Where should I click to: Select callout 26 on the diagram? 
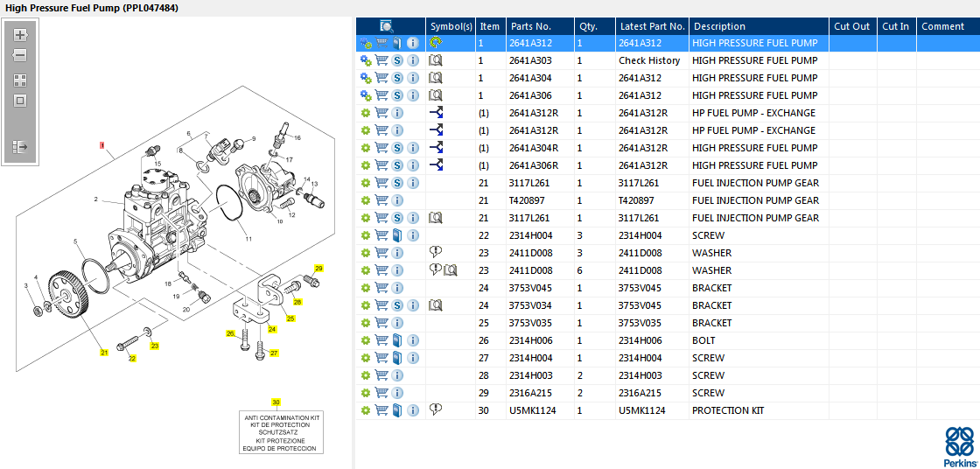(x=230, y=333)
